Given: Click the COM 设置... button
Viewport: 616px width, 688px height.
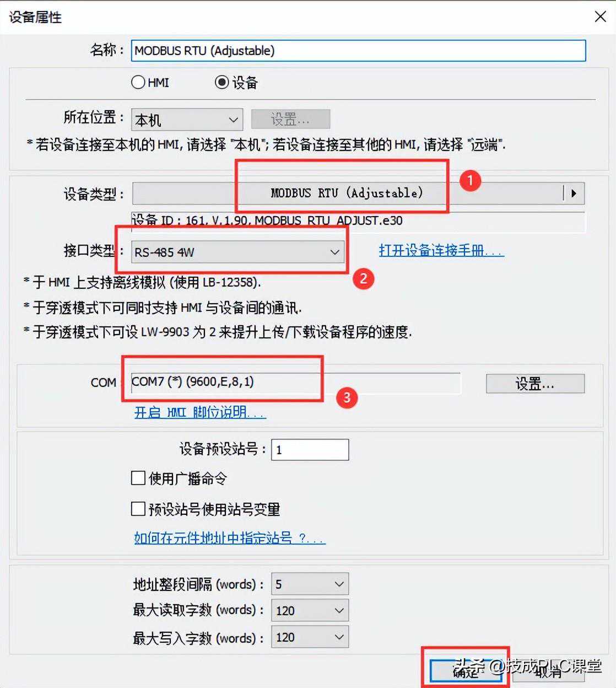Looking at the screenshot, I should [535, 384].
